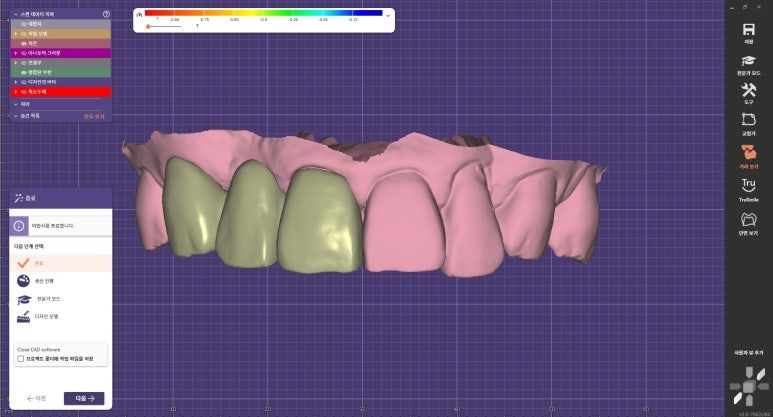Toggle eye icon on the red minimum thickness row

click(24, 92)
